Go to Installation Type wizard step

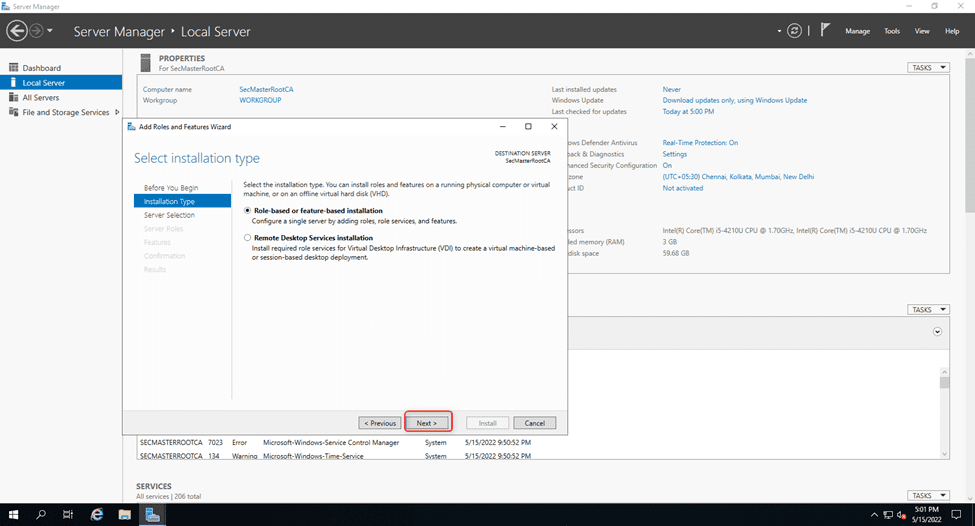point(182,201)
